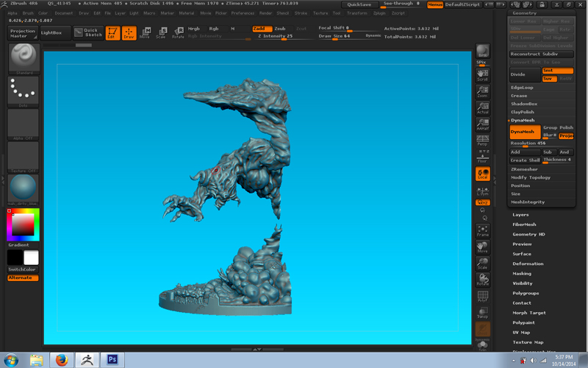Toggle the Floor grid icon
The width and height of the screenshot is (588, 368).
(483, 156)
